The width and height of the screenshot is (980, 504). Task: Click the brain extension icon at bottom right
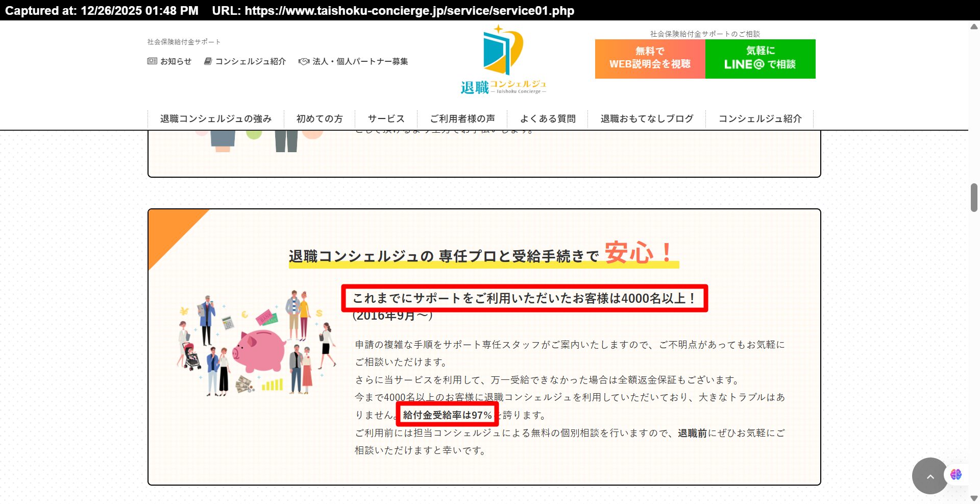956,474
